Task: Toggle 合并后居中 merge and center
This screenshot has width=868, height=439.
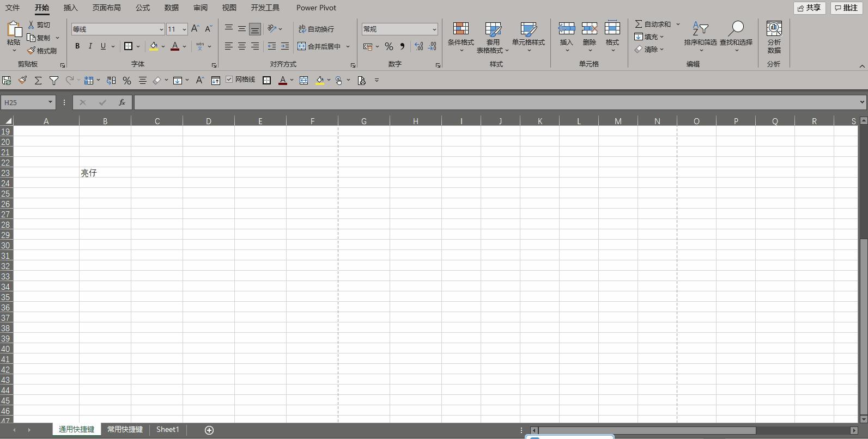Action: (x=319, y=46)
